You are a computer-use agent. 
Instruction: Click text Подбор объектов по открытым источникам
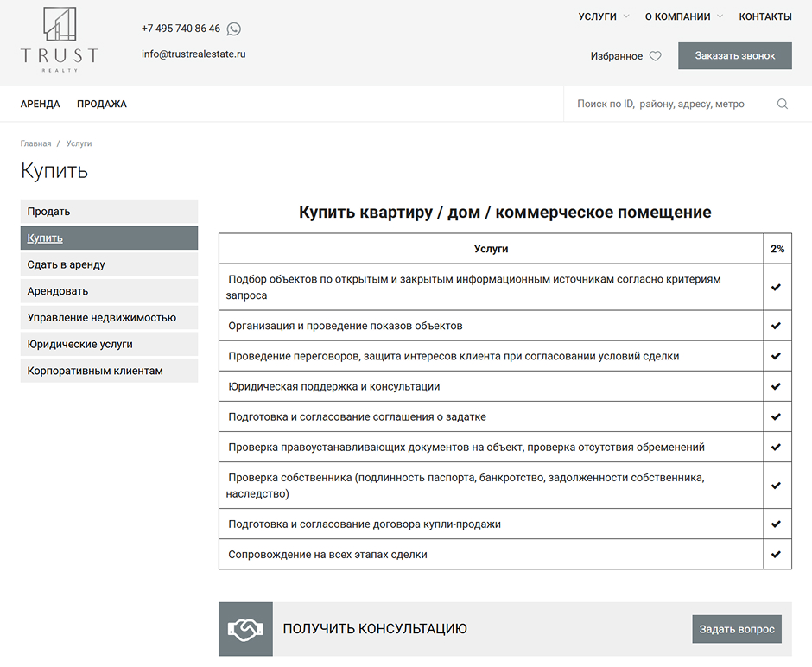coord(473,287)
